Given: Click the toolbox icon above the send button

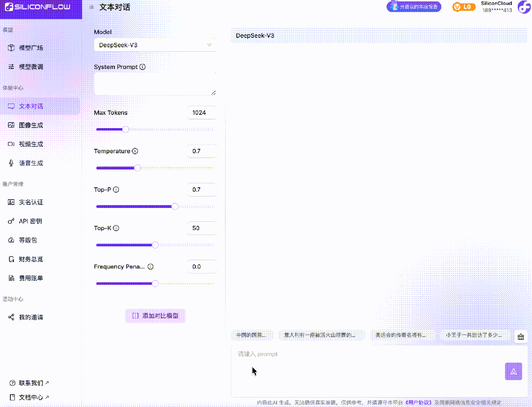Looking at the screenshot, I should point(521,337).
